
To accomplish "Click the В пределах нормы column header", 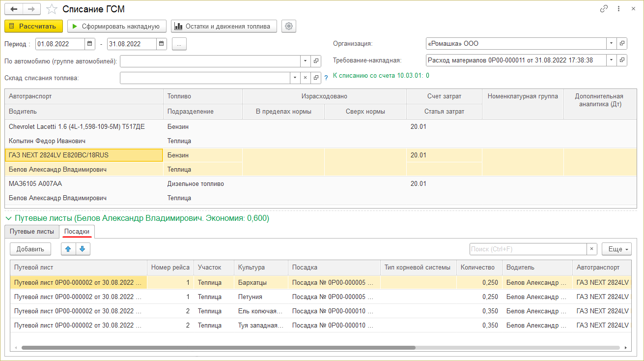I will (283, 111).
